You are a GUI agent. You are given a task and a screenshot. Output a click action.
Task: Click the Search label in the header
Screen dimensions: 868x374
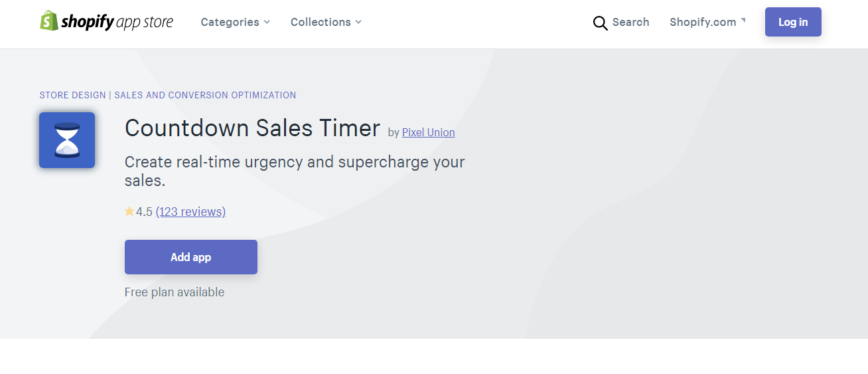click(630, 22)
